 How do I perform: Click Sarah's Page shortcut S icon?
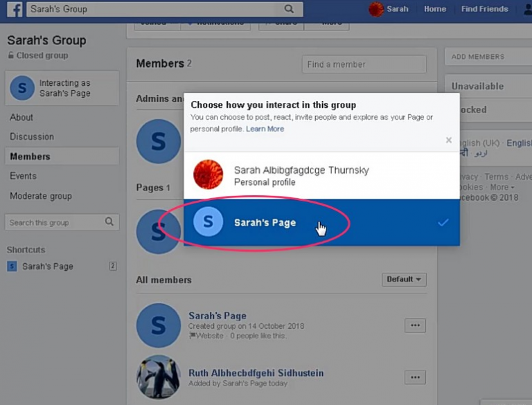pyautogui.click(x=12, y=267)
